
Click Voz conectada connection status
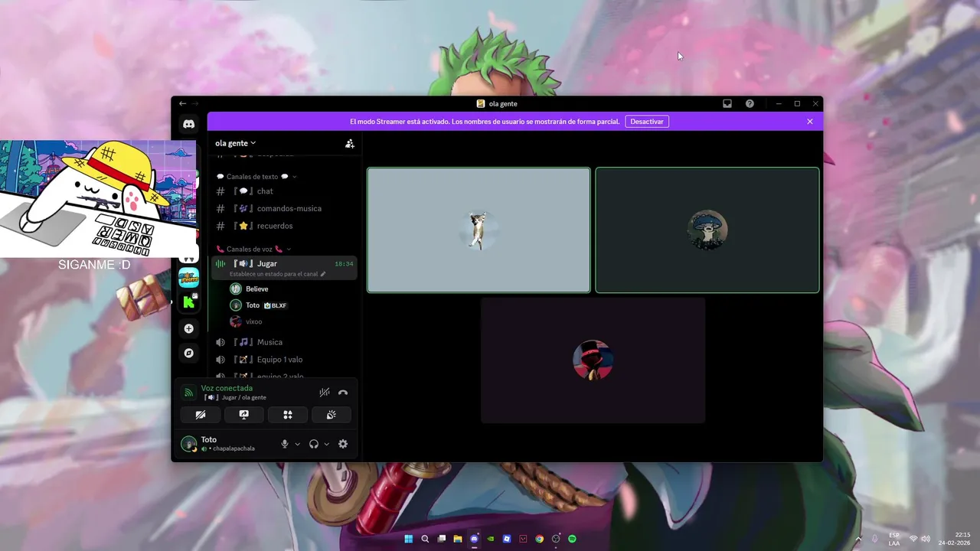(x=227, y=388)
